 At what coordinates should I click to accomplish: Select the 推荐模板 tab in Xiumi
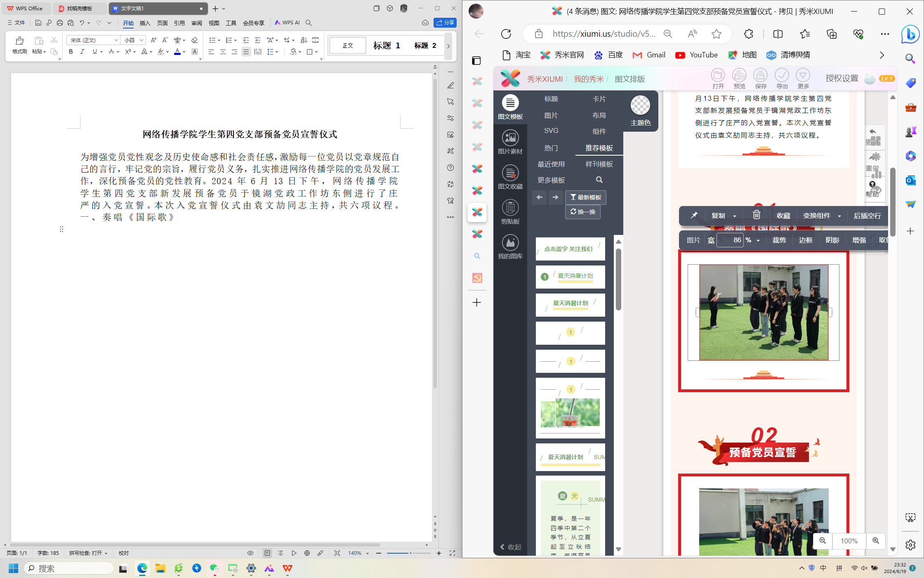pyautogui.click(x=599, y=148)
